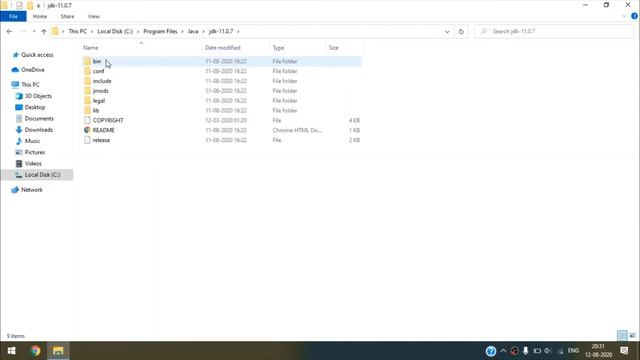Open the Get Help tray icon
The height and width of the screenshot is (360, 640).
491,351
